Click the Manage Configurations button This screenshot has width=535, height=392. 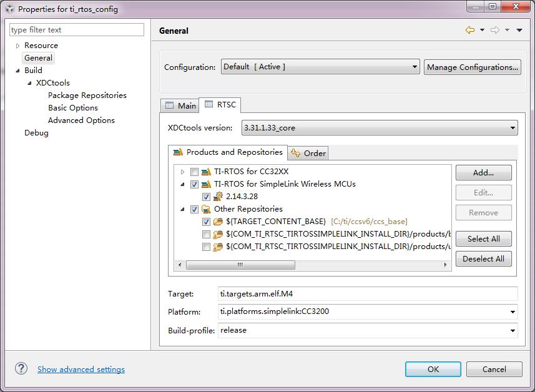click(473, 67)
